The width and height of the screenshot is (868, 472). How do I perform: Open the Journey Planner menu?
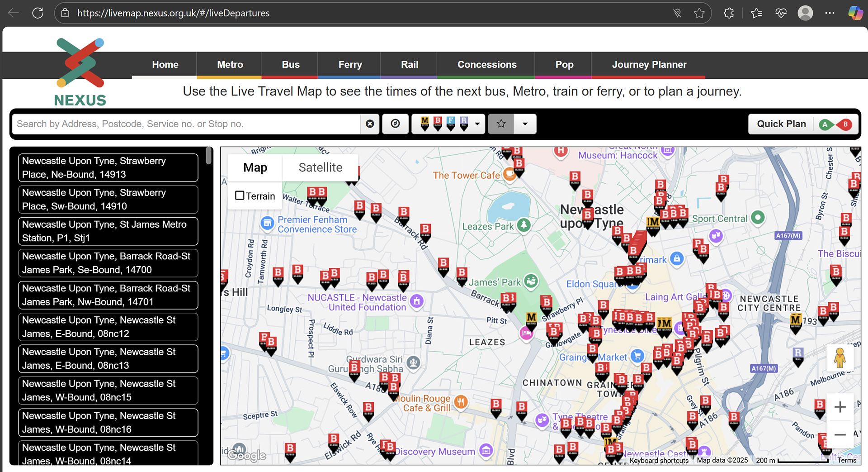pos(649,65)
